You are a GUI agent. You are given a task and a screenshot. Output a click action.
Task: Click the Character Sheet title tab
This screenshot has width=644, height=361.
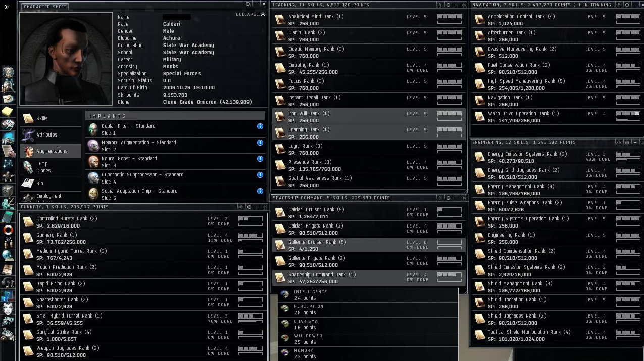[x=45, y=7]
